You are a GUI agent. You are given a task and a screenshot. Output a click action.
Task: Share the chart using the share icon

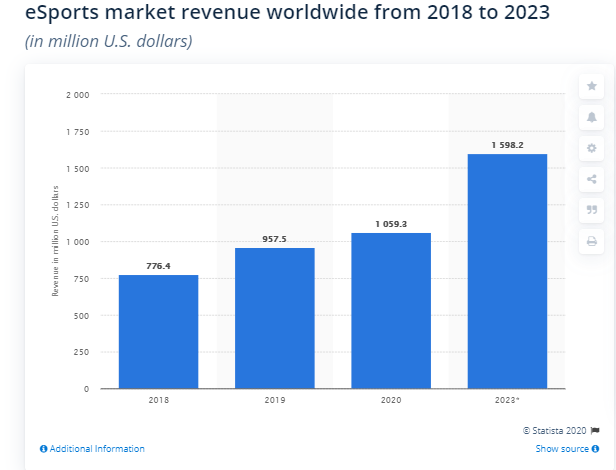coord(591,179)
